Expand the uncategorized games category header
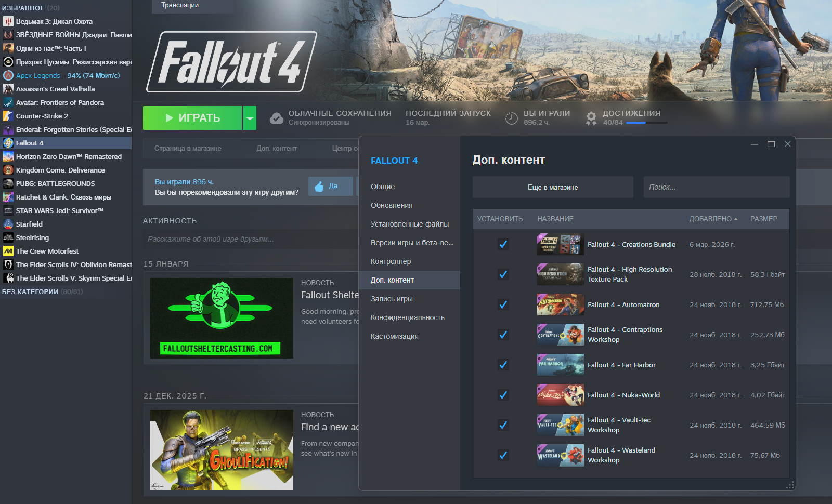Screen dimensions: 832x504 42,291
